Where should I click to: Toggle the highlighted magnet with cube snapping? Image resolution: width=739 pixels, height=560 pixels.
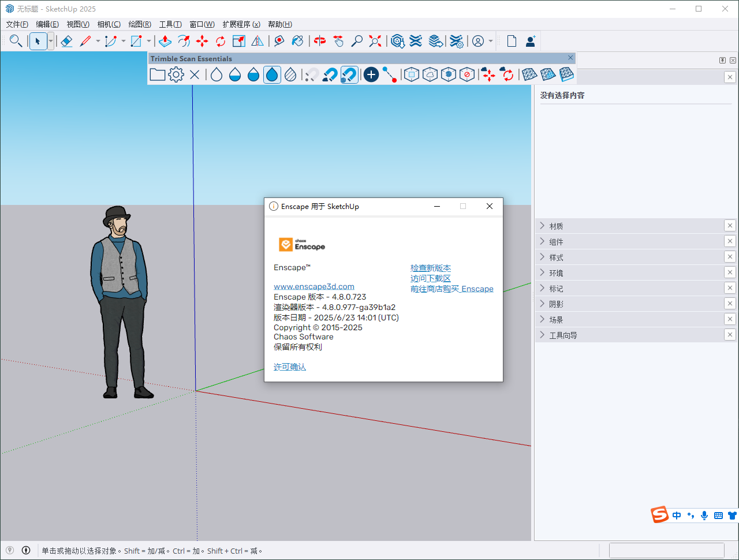coord(349,74)
